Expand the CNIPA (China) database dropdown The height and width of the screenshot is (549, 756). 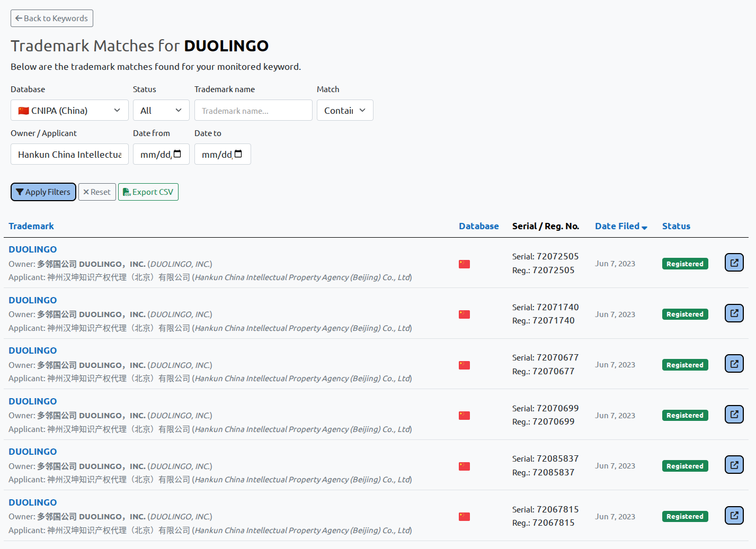69,111
